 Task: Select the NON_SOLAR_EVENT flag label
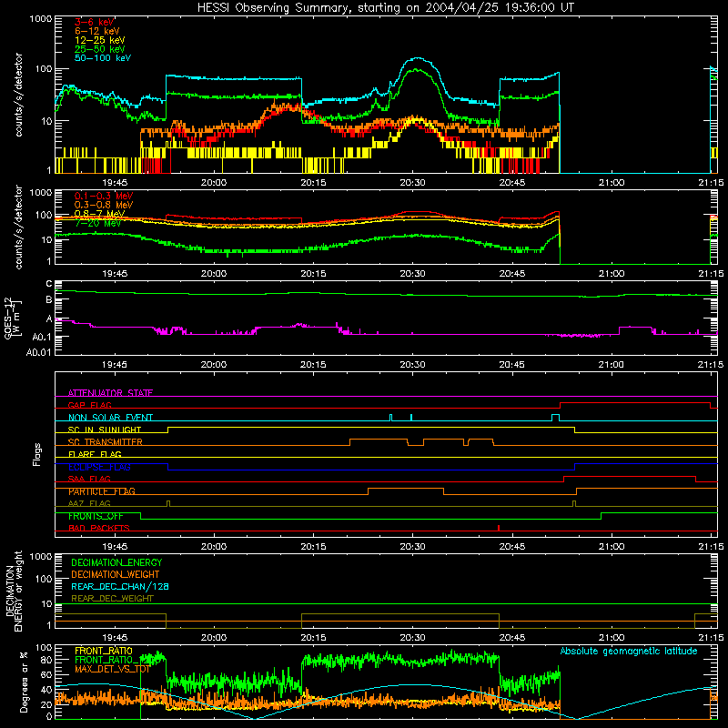coord(110,418)
